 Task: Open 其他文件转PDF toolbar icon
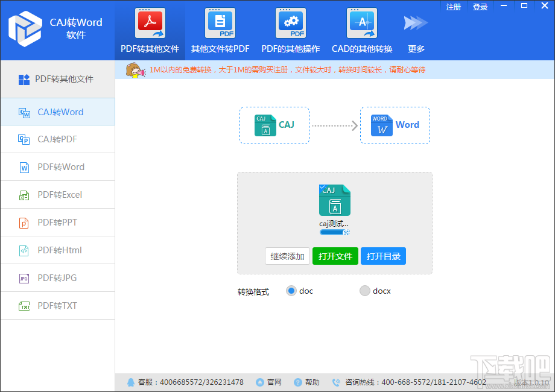click(x=220, y=23)
